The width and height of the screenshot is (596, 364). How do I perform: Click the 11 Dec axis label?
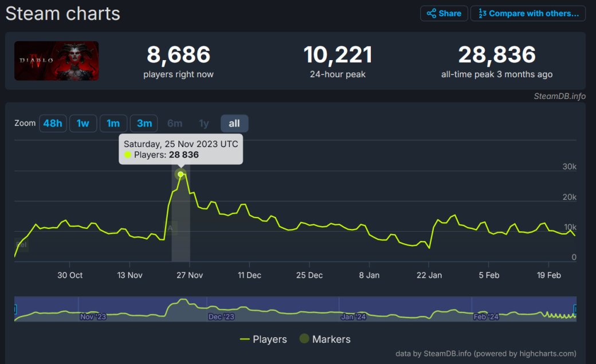pos(249,275)
